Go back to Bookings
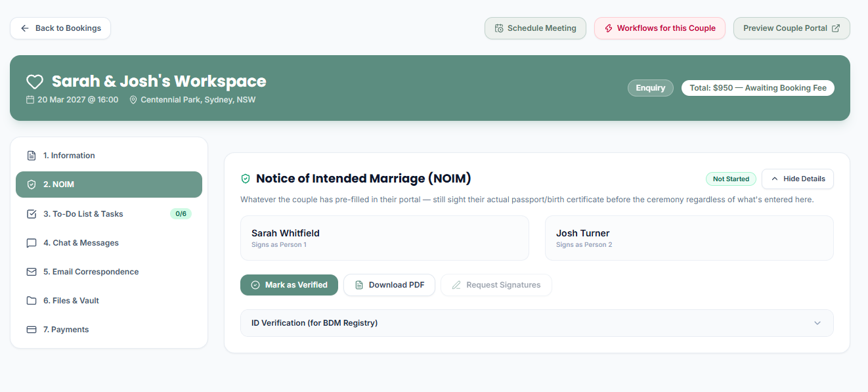The width and height of the screenshot is (868, 392). 60,28
